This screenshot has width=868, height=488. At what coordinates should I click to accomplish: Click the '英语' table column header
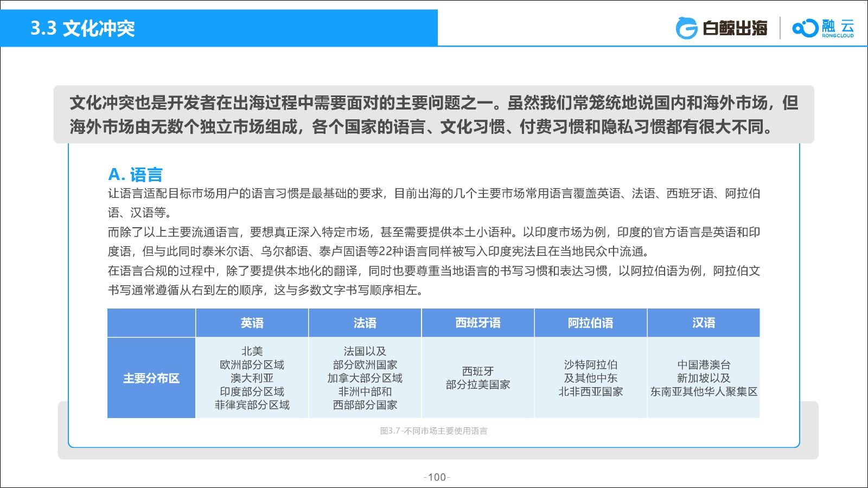[252, 323]
